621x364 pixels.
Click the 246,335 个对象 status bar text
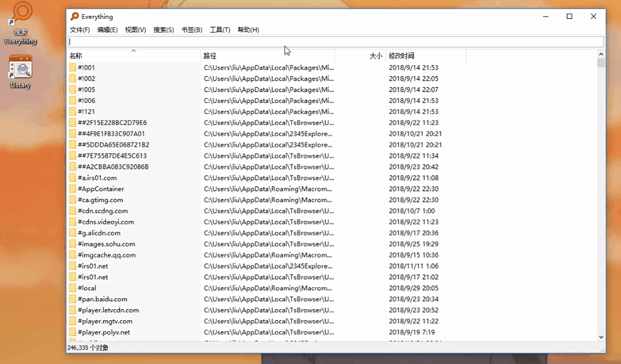[x=88, y=348]
